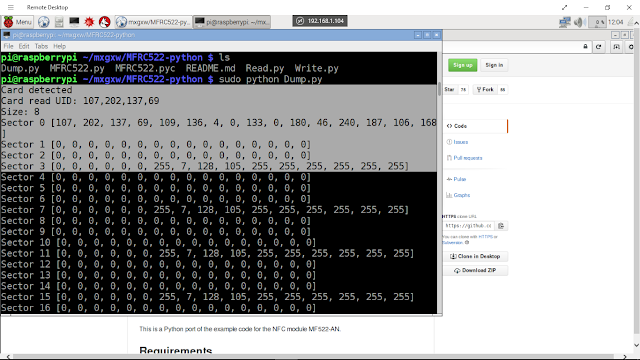This screenshot has height=360, width=640.
Task: Click the bottom horizontal scrollbar
Action: click(313, 356)
